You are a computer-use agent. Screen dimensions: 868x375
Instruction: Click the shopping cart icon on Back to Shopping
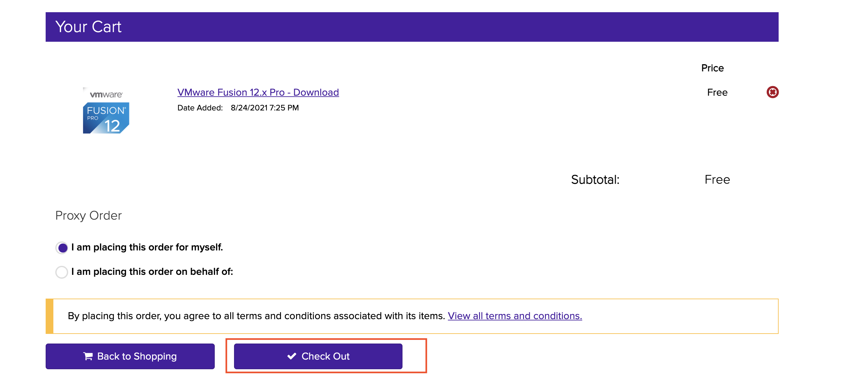(88, 356)
